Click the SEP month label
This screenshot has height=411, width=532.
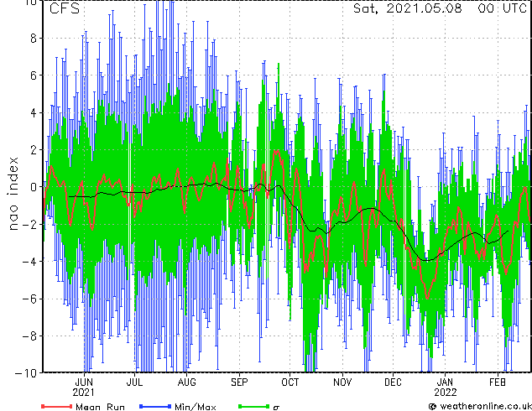point(239,382)
